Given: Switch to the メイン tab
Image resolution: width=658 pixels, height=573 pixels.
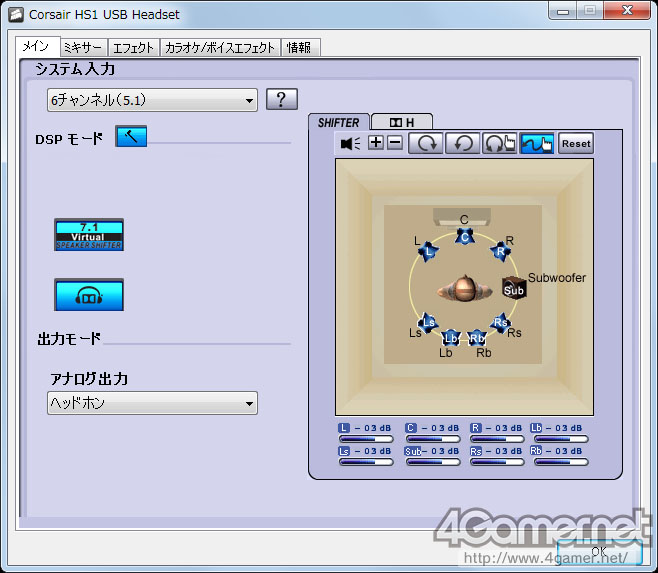Looking at the screenshot, I should coord(37,46).
